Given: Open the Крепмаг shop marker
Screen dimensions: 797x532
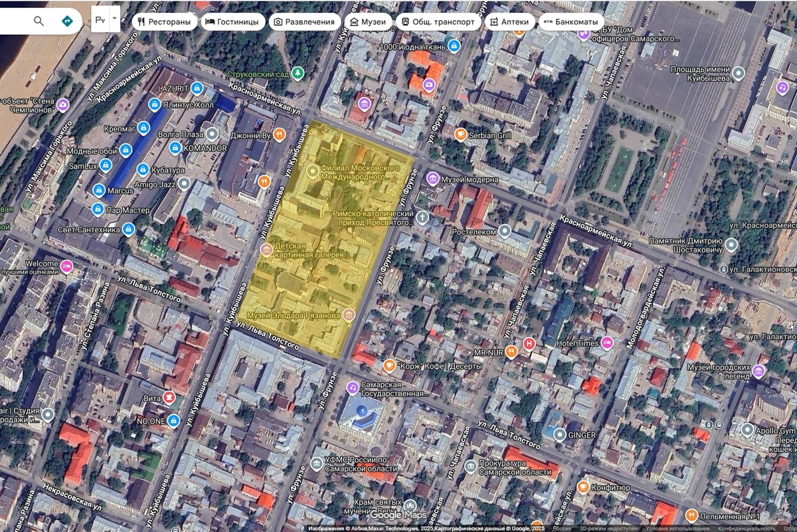Looking at the screenshot, I should pos(145,127).
